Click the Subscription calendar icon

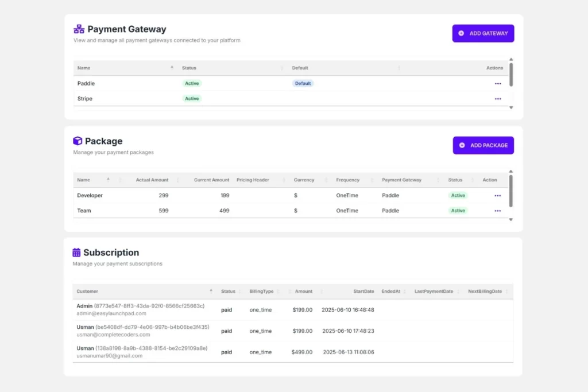point(76,253)
